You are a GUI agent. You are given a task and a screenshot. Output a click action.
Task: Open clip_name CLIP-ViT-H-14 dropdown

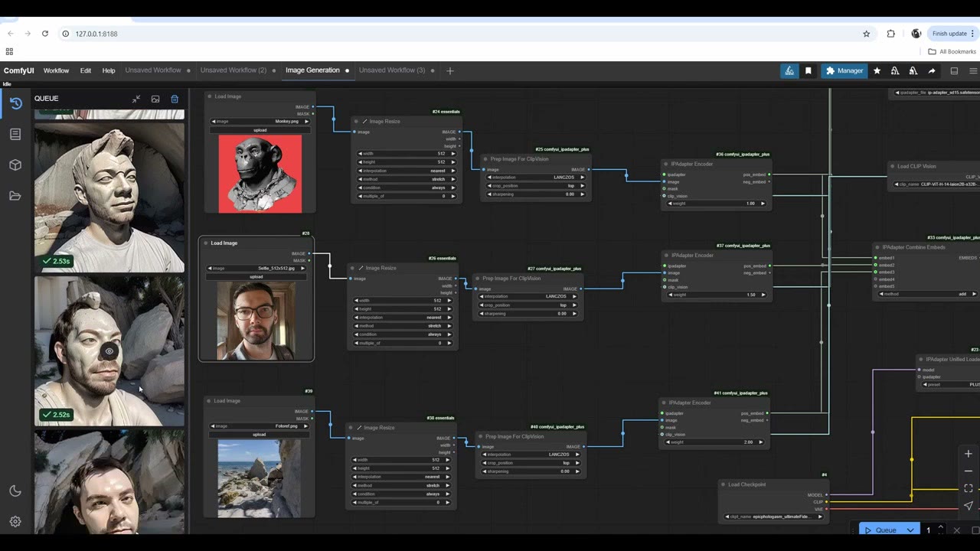[936, 184]
